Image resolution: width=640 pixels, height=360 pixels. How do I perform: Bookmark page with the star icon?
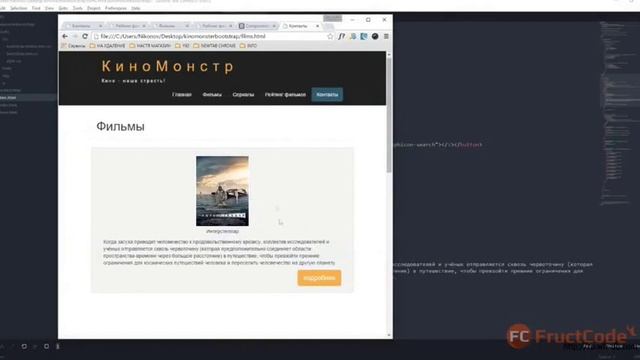click(x=330, y=36)
